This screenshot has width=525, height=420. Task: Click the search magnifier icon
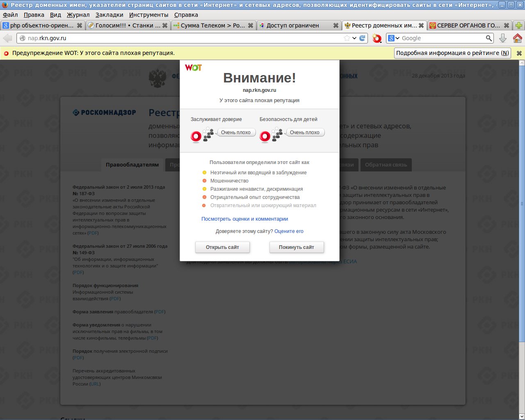[488, 38]
